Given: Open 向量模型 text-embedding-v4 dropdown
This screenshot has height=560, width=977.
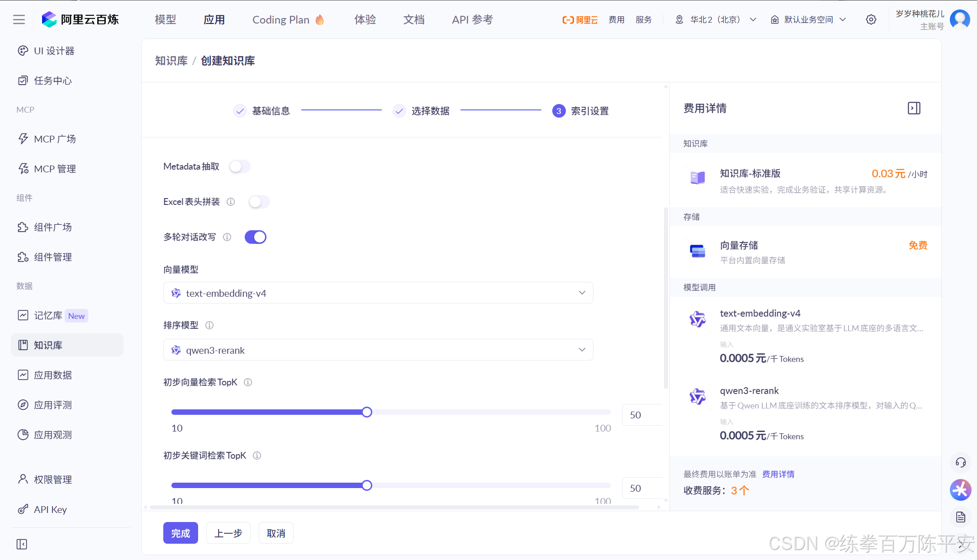Looking at the screenshot, I should (378, 293).
